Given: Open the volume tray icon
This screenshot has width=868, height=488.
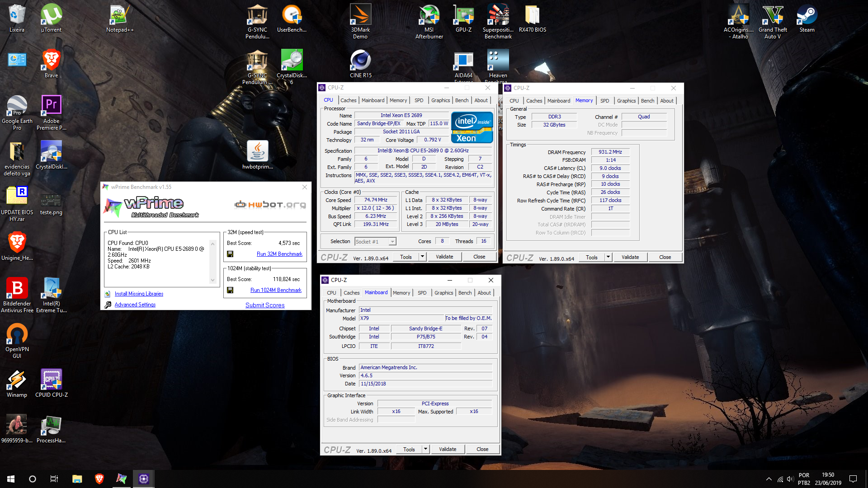Looking at the screenshot, I should point(790,479).
